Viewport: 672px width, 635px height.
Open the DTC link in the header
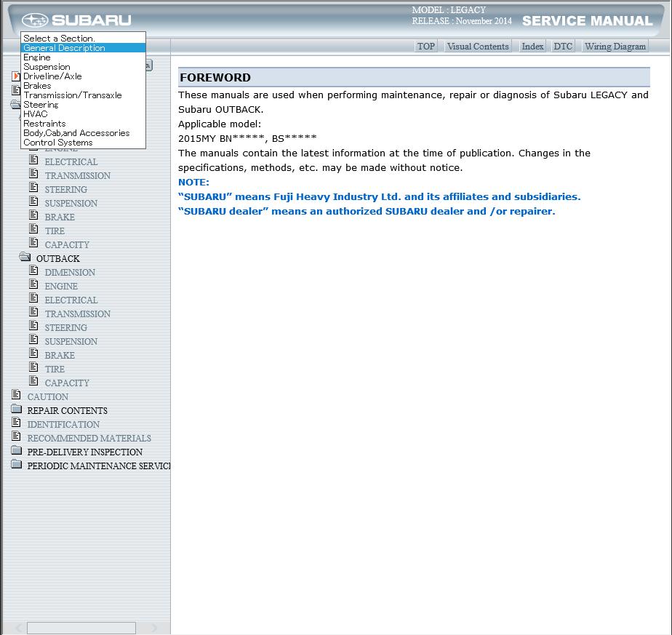pyautogui.click(x=563, y=47)
